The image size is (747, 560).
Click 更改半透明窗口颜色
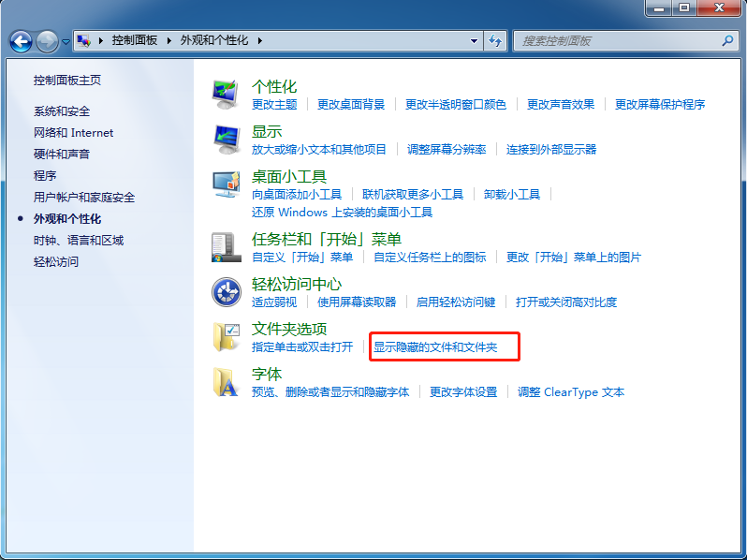(x=456, y=104)
